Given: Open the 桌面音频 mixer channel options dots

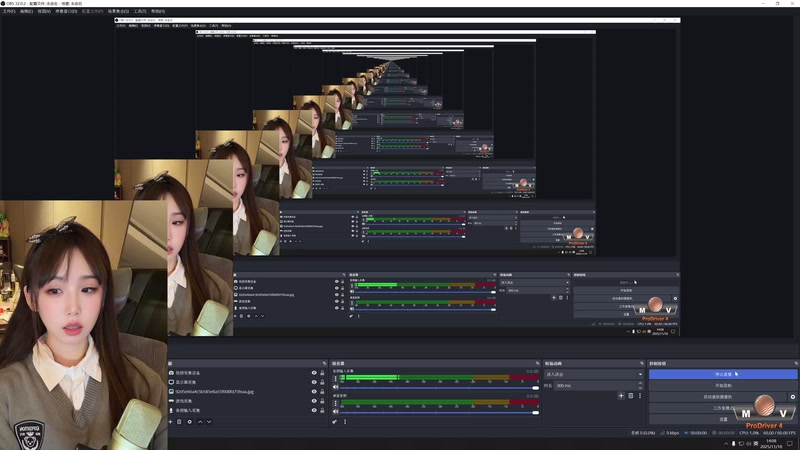Looking at the screenshot, I should click(x=335, y=404).
